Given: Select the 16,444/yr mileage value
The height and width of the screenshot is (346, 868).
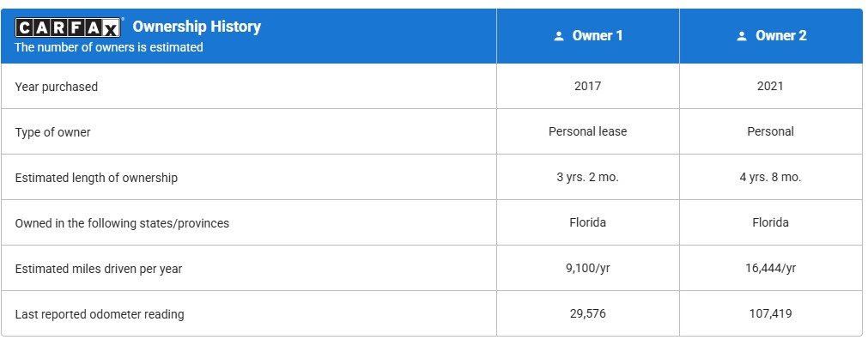Looking at the screenshot, I should pyautogui.click(x=770, y=269).
